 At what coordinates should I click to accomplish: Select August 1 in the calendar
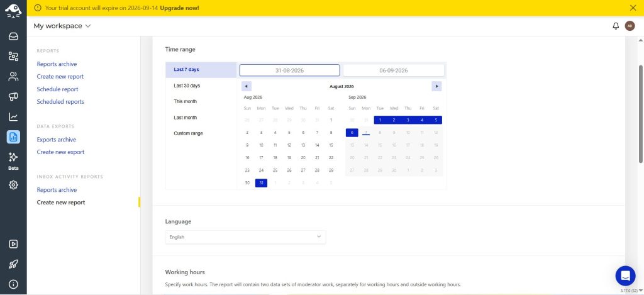coord(331,120)
